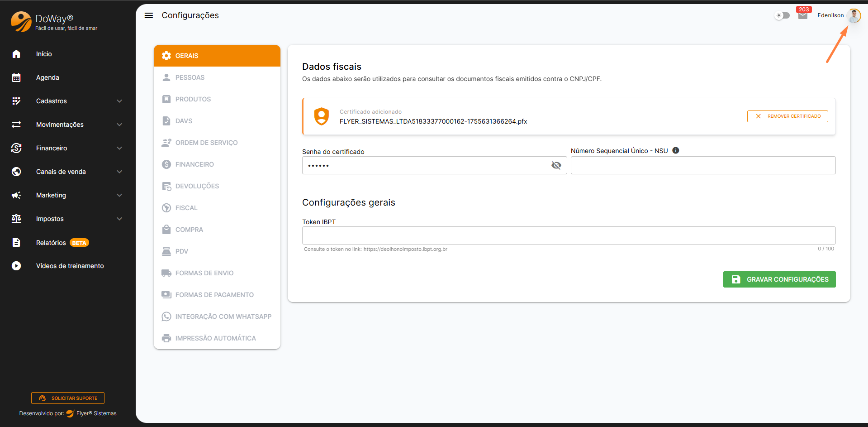Screen dimensions: 868x427
Task: Open the Formas de Pagamento tab
Action: tap(214, 295)
